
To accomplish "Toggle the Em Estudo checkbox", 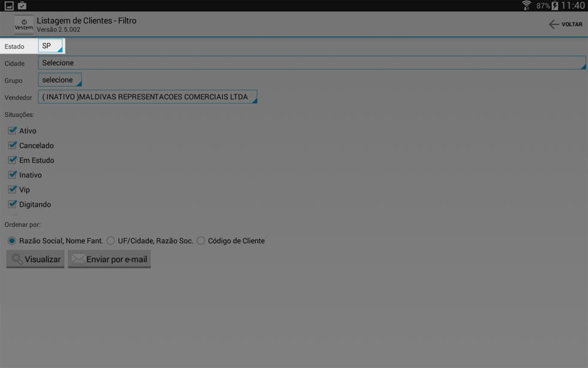I will [12, 160].
